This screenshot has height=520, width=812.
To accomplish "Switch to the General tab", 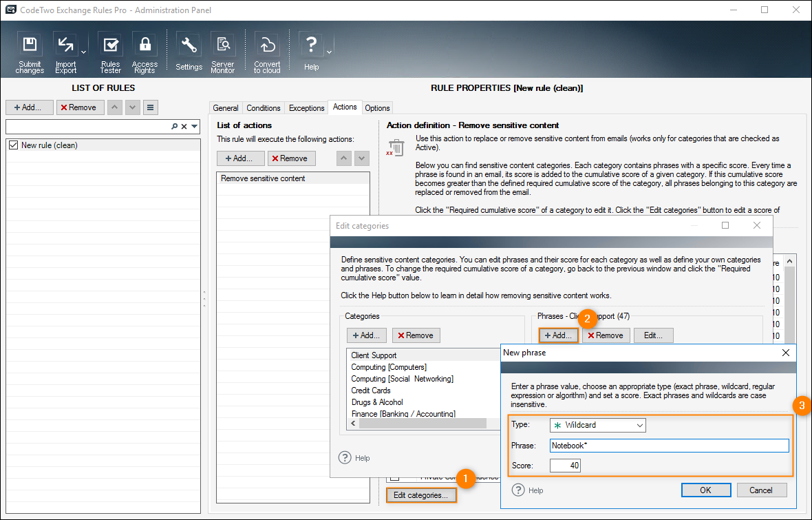I will [x=226, y=108].
